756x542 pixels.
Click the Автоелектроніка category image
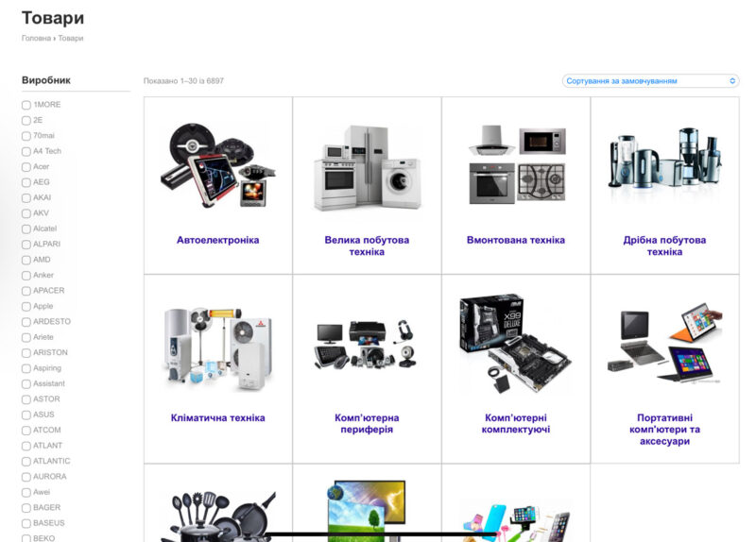pos(217,163)
